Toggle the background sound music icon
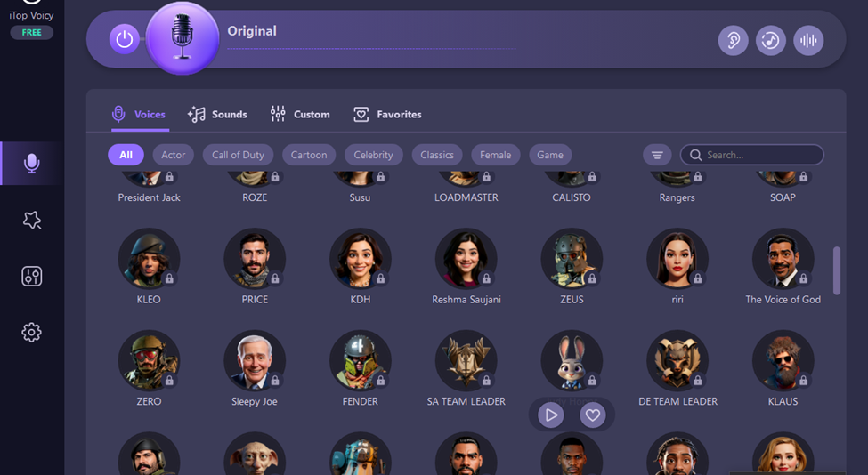Image resolution: width=868 pixels, height=475 pixels. click(x=771, y=40)
